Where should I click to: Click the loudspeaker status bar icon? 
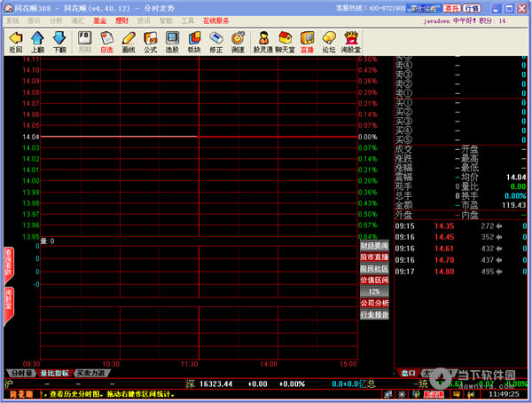point(471,394)
